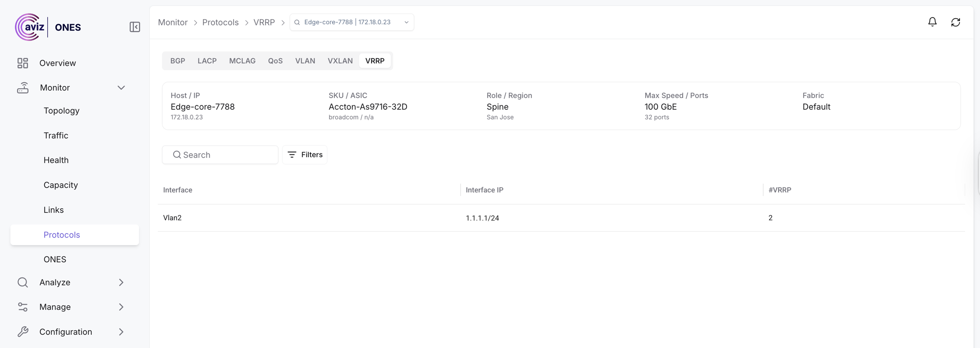Click the Analyze magnifier icon
Viewport: 980px width, 348px height.
tap(23, 283)
